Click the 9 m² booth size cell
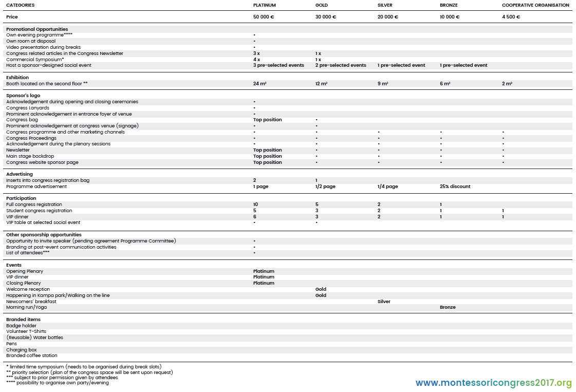This screenshot has width=576, height=392. 383,84
